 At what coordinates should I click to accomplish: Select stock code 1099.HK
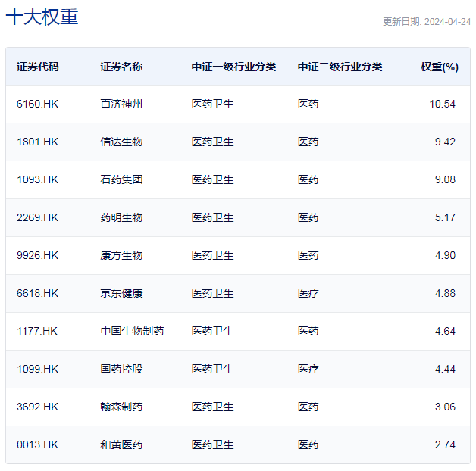click(37, 369)
